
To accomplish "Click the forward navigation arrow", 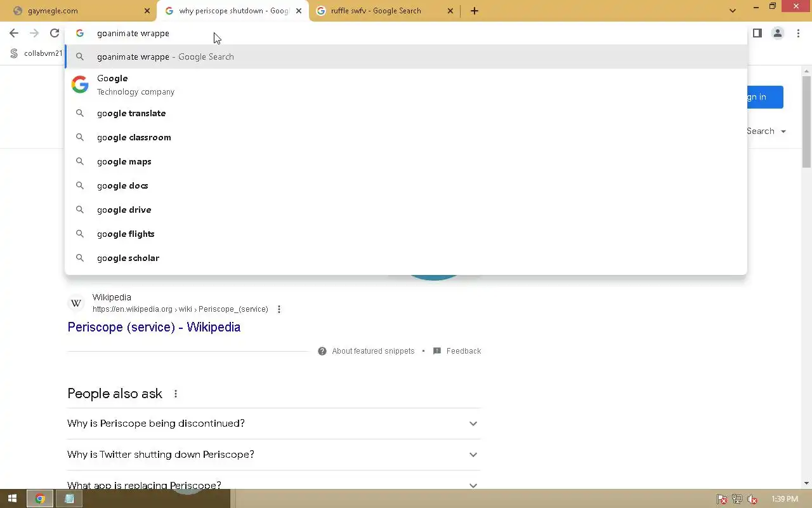I will 34,33.
